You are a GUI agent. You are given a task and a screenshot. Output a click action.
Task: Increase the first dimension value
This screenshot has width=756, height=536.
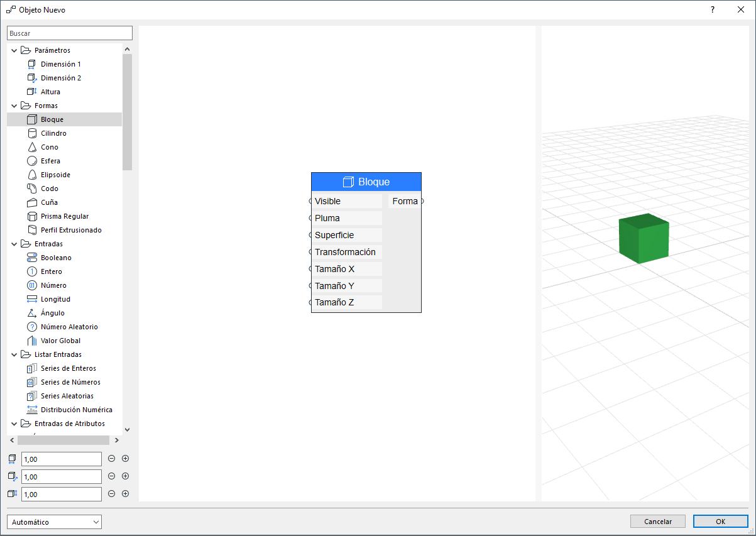[125, 459]
